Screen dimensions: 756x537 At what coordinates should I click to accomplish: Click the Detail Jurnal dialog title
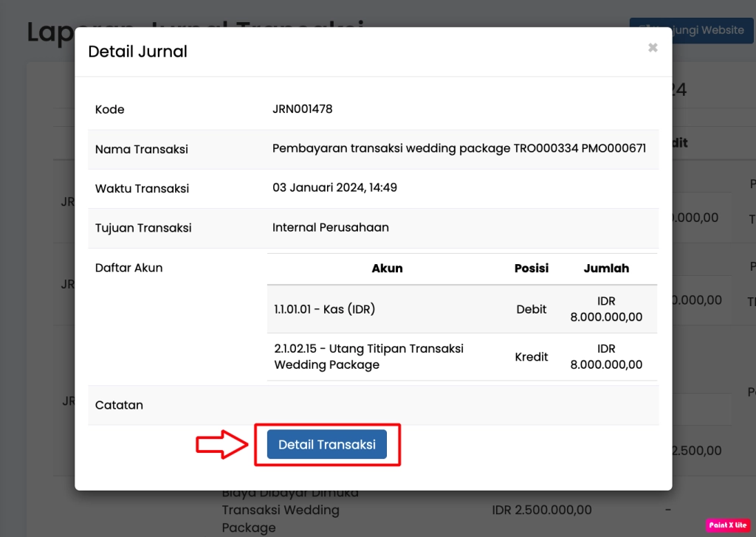tap(137, 52)
